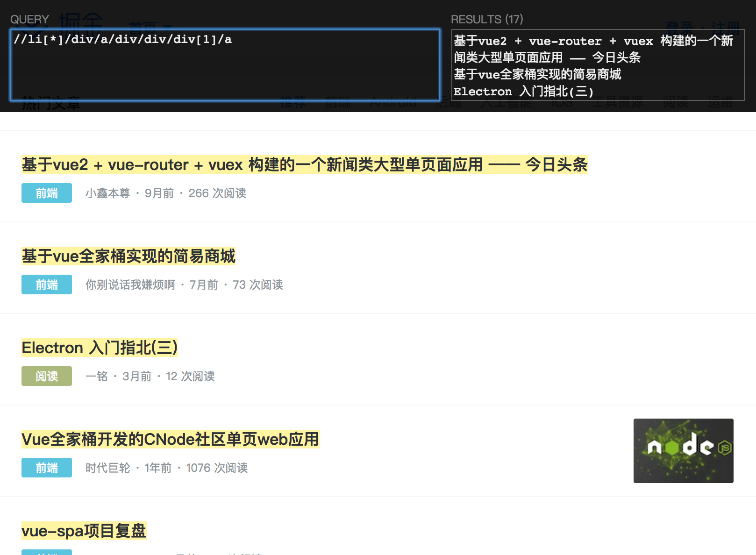Click the 3月前 timestamp

[137, 376]
